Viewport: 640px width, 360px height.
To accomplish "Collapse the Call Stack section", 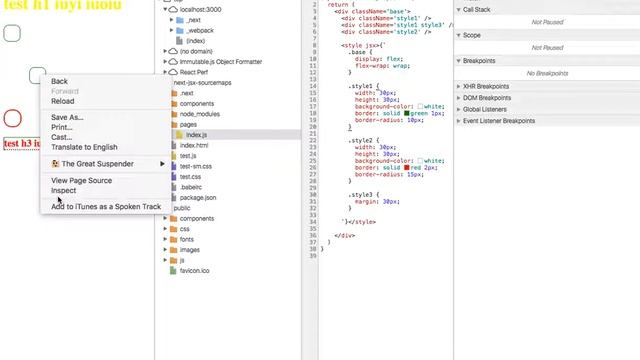I will (458, 9).
